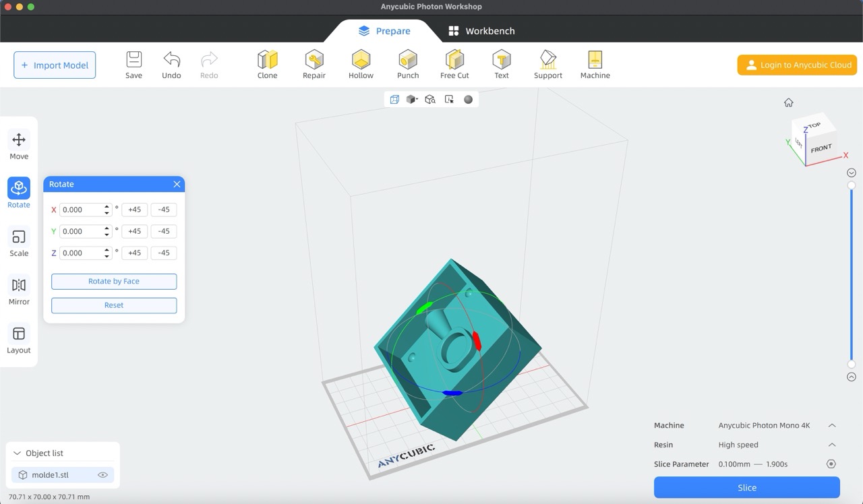Rotate Z axis by +45 degrees
Viewport: 863px width, 504px height.
click(x=134, y=253)
